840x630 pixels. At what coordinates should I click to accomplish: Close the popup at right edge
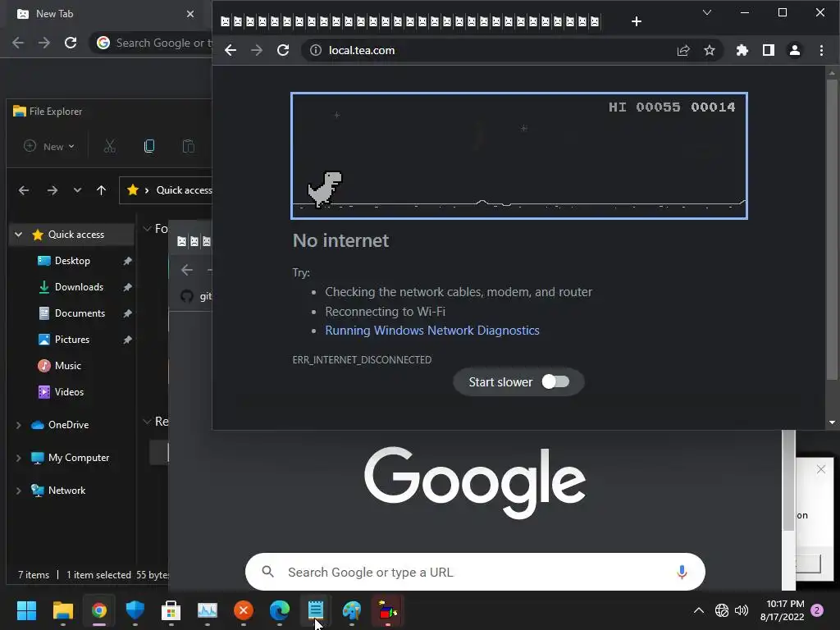820,469
